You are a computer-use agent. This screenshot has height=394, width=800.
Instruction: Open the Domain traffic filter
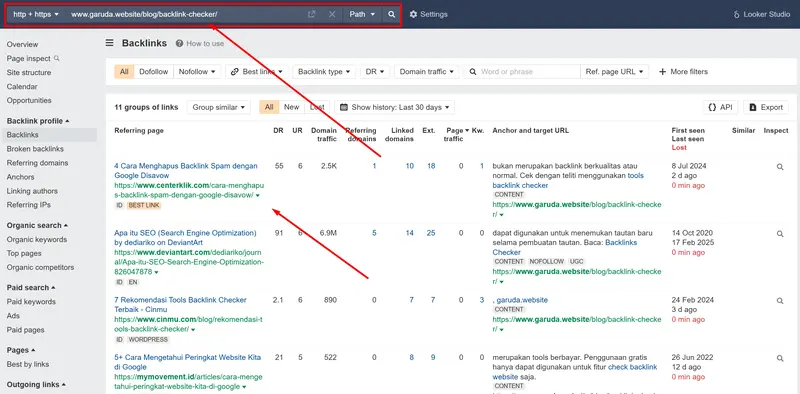(427, 71)
